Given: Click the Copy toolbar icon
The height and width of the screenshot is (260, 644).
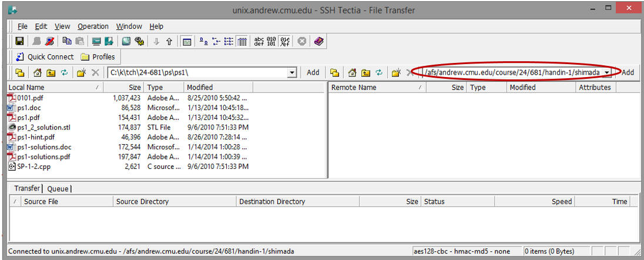Looking at the screenshot, I should pyautogui.click(x=67, y=41).
